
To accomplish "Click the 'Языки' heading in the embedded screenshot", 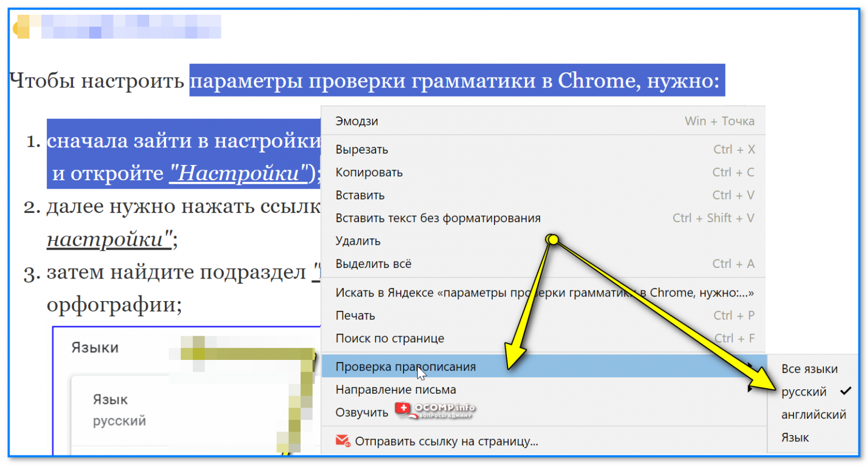I will pyautogui.click(x=95, y=347).
